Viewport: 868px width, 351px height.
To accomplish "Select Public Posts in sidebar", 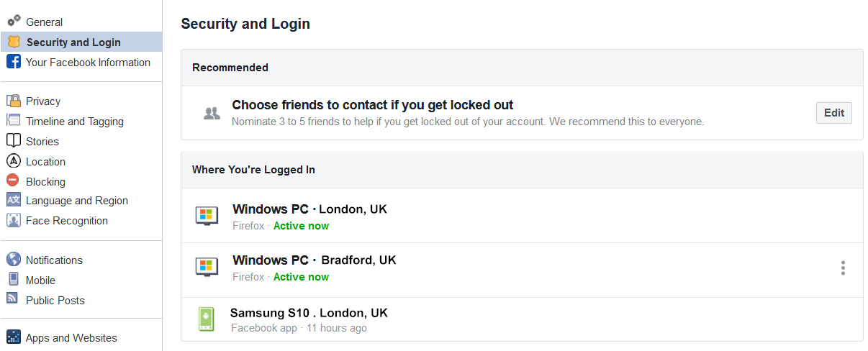I will coord(55,301).
